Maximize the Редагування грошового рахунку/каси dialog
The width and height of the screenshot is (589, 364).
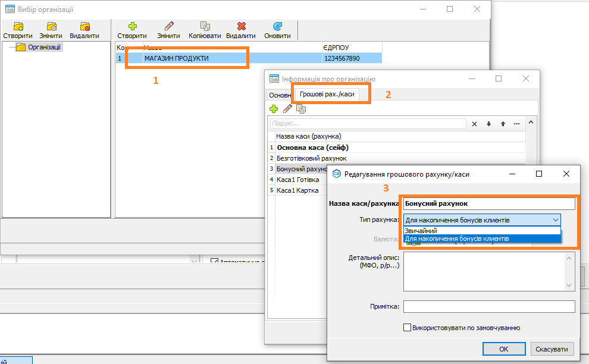coord(539,174)
